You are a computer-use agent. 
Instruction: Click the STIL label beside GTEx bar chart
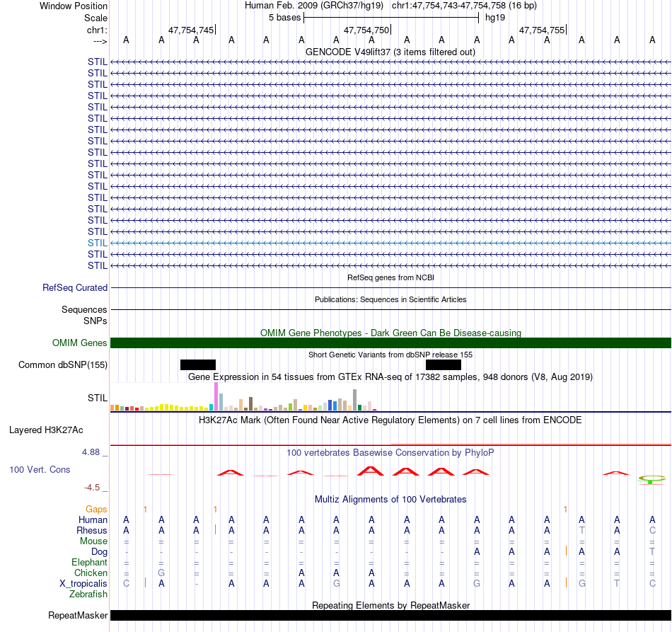point(98,398)
